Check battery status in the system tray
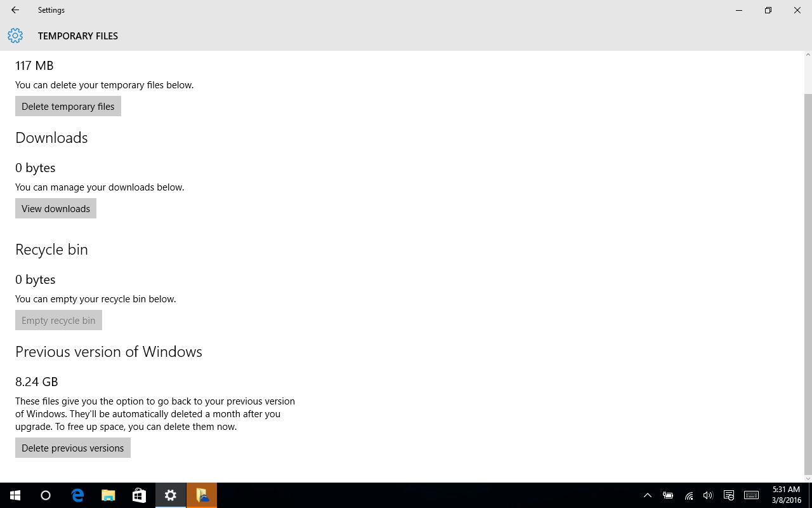 click(x=667, y=495)
